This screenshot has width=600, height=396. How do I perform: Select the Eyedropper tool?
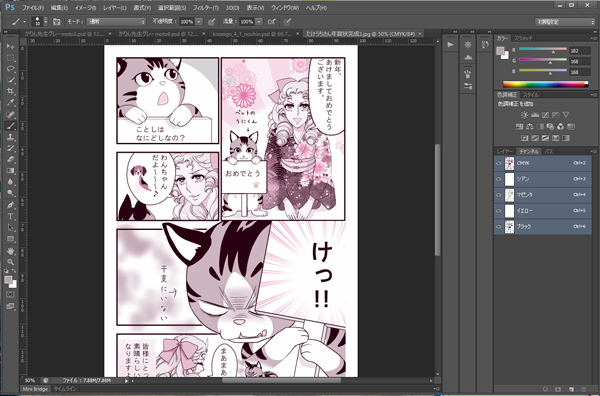tap(10, 103)
